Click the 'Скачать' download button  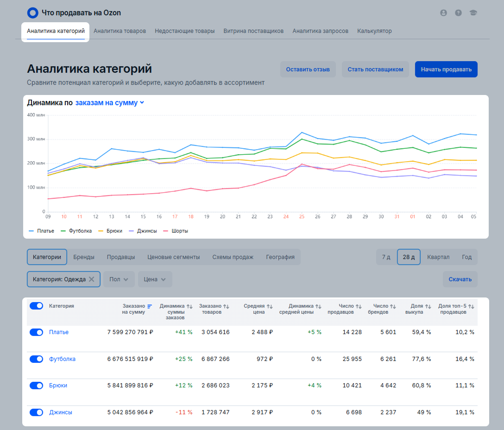click(x=460, y=279)
